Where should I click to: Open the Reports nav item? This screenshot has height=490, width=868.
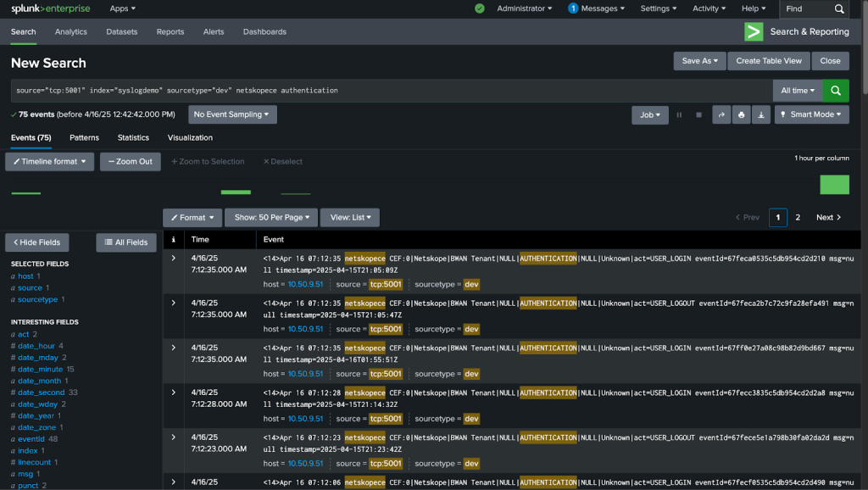170,31
